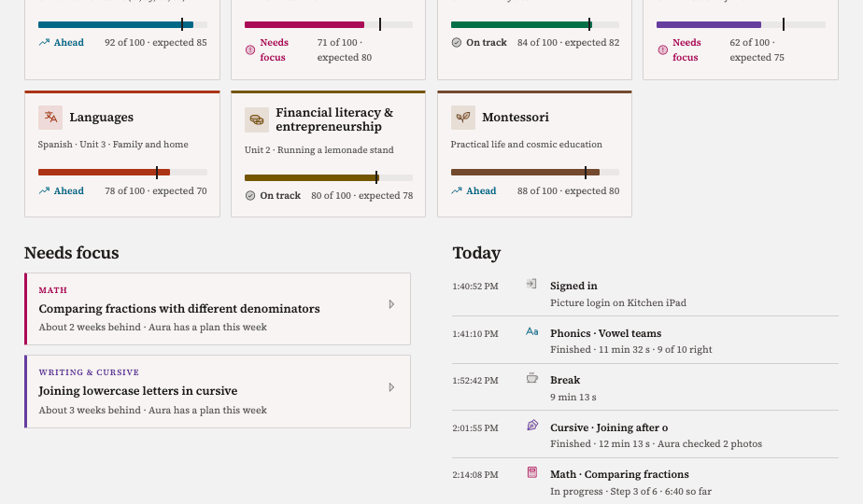Click the Ahead trend icon on Montessori card
863x504 pixels.
point(457,191)
